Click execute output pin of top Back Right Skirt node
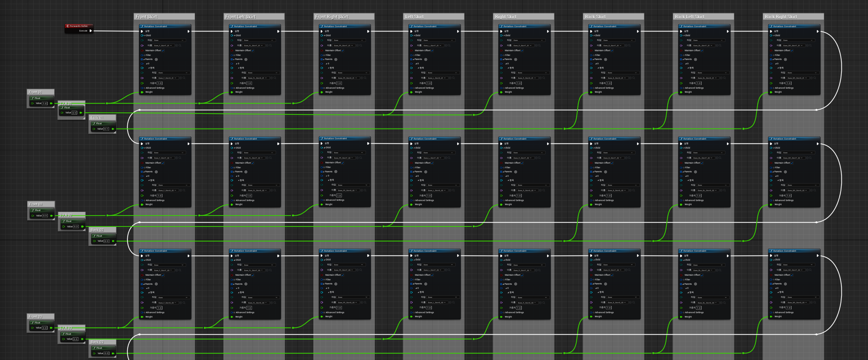868x360 pixels. pyautogui.click(x=817, y=31)
